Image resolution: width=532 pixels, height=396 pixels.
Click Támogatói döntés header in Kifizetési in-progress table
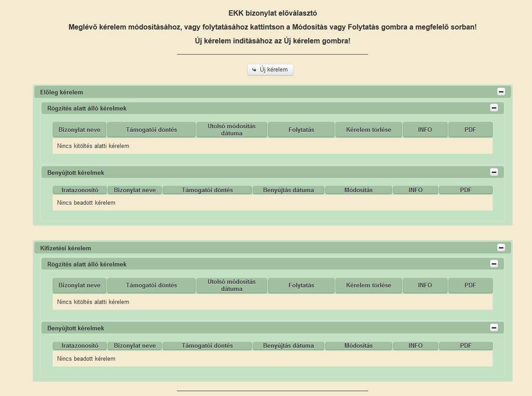point(151,285)
